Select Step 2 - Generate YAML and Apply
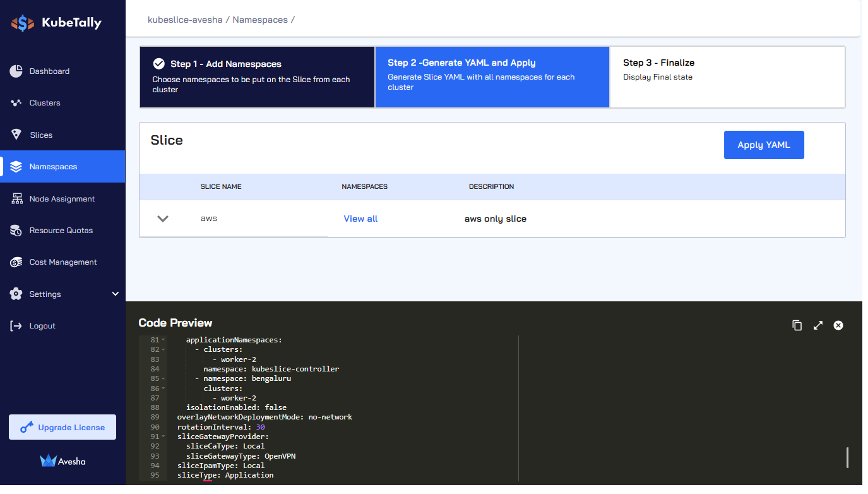The image size is (868, 494). 492,77
